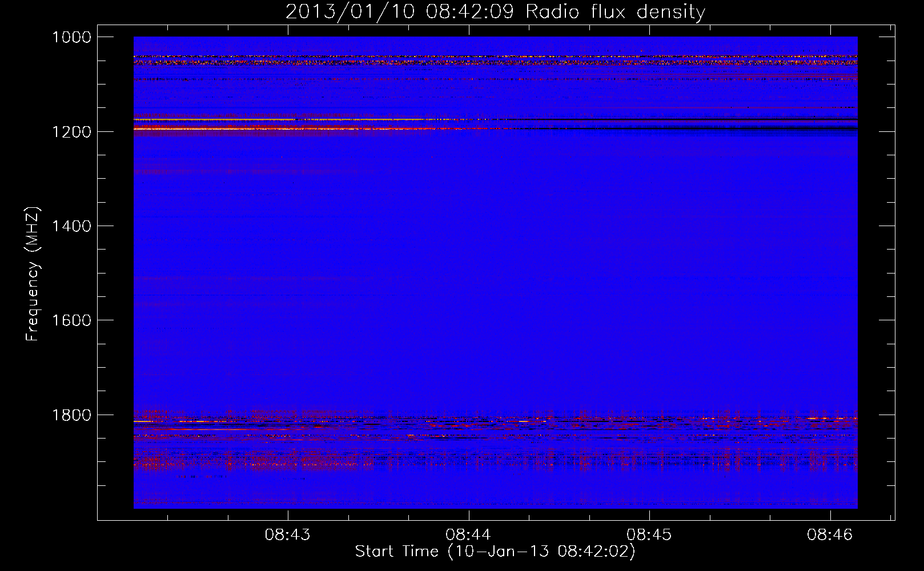Click the x-axis label "Start Time (10-Jan-13 08:42:02)"
This screenshot has height=571, width=924.
coord(495,552)
